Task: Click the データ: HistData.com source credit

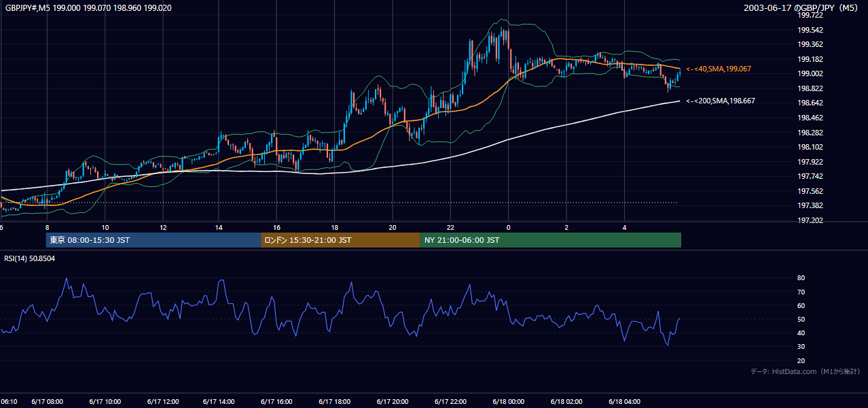Action: pyautogui.click(x=805, y=371)
